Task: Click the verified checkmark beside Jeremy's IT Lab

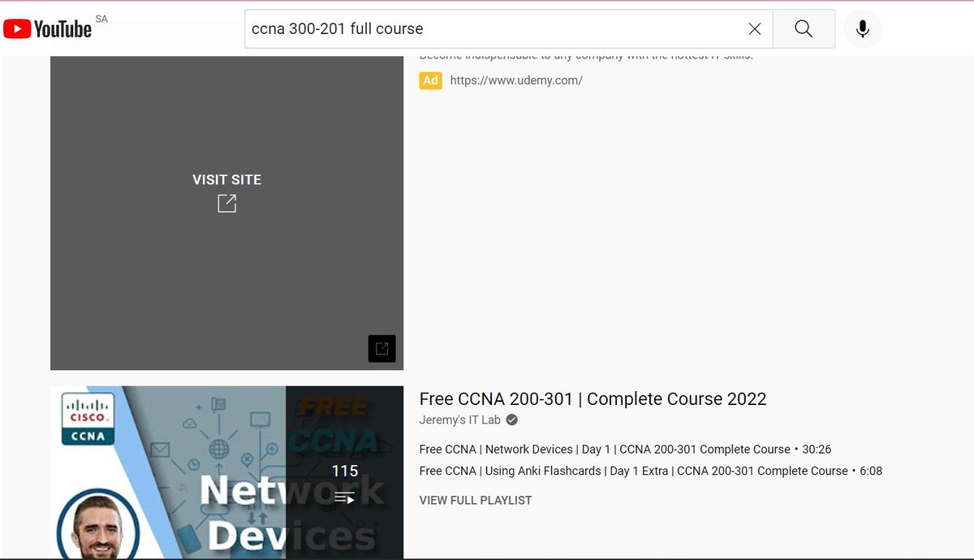Action: pyautogui.click(x=512, y=420)
